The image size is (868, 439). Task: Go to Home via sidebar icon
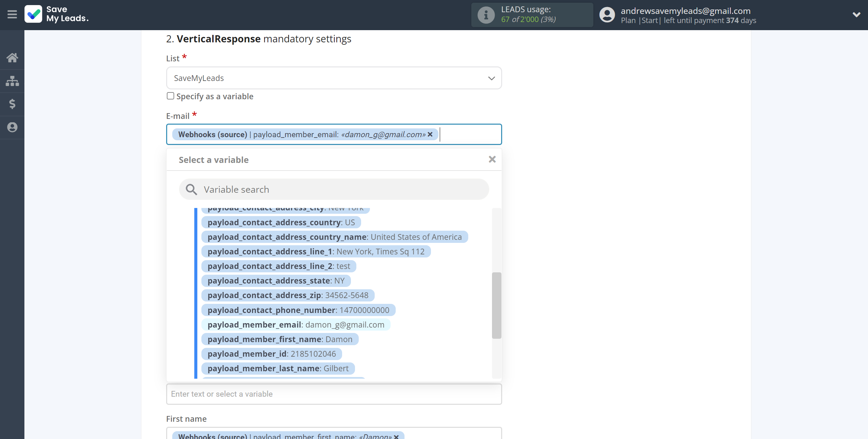tap(12, 58)
